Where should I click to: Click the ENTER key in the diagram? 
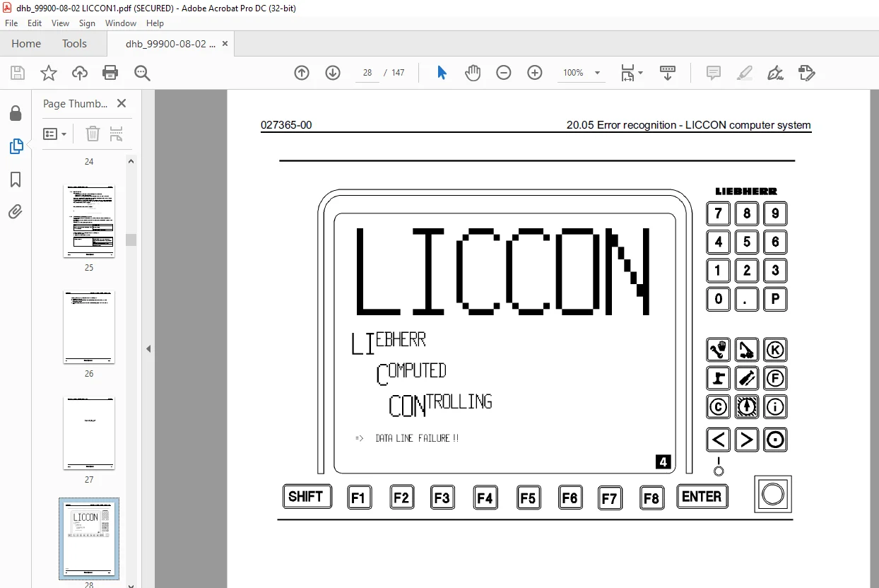pyautogui.click(x=702, y=497)
